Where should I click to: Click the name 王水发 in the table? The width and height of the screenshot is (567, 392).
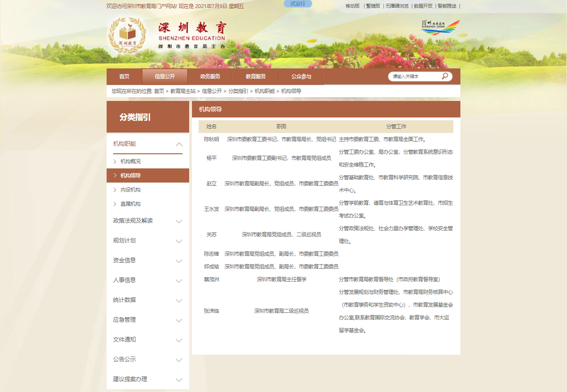tap(211, 209)
